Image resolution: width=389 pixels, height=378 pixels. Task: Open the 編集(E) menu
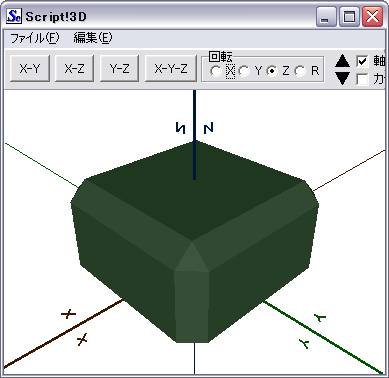[93, 38]
